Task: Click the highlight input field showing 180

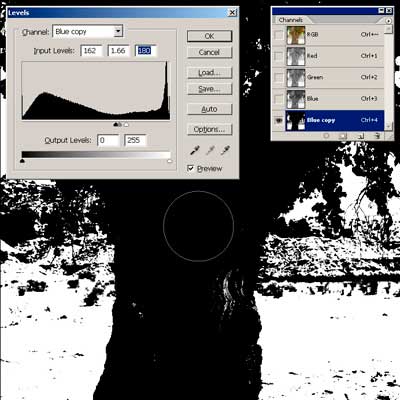Action: pos(146,51)
